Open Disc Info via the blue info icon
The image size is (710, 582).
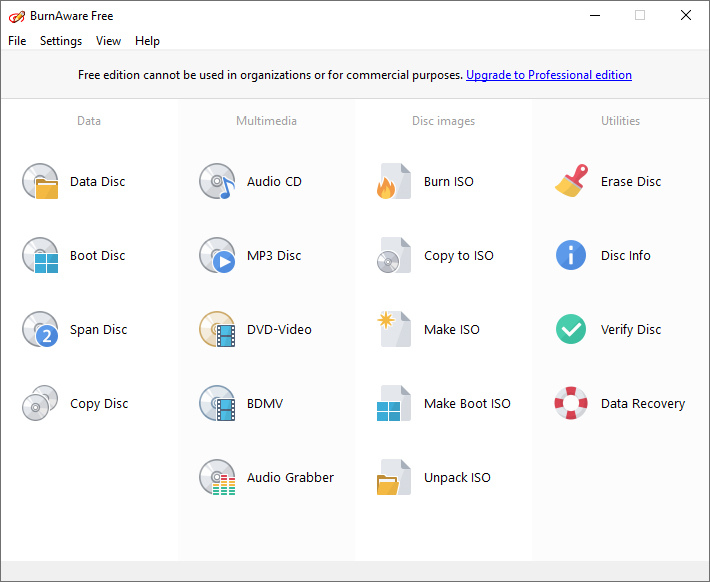click(x=571, y=256)
